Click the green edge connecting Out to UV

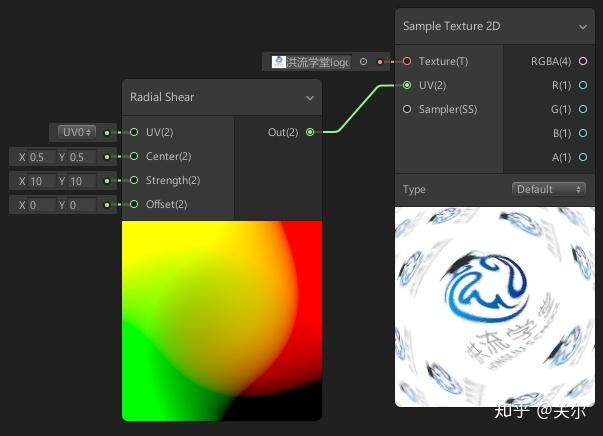[358, 109]
